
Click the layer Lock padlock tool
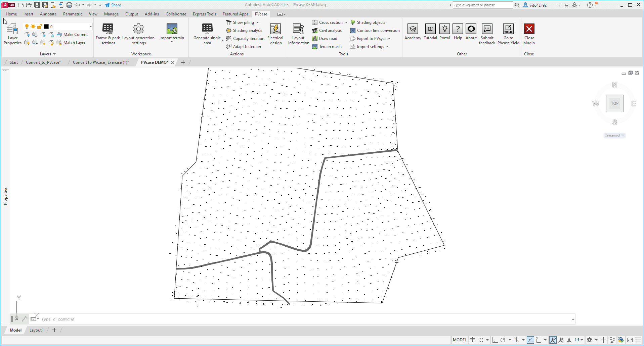(x=51, y=35)
